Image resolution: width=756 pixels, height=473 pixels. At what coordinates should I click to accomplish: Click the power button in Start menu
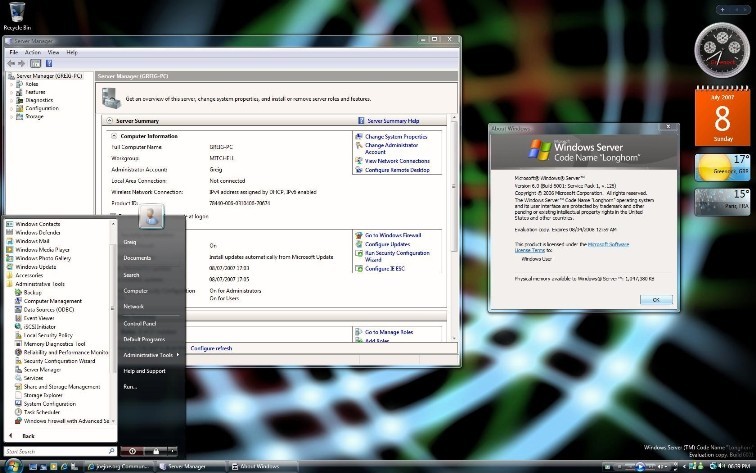[132, 451]
